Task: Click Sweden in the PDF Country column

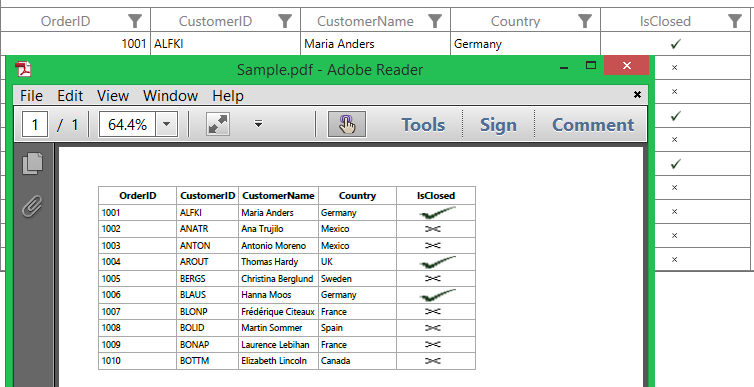Action: [336, 279]
